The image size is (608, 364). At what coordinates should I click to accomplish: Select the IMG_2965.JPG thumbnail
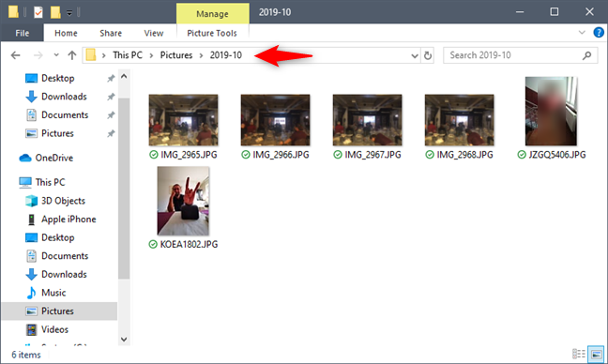[x=183, y=120]
